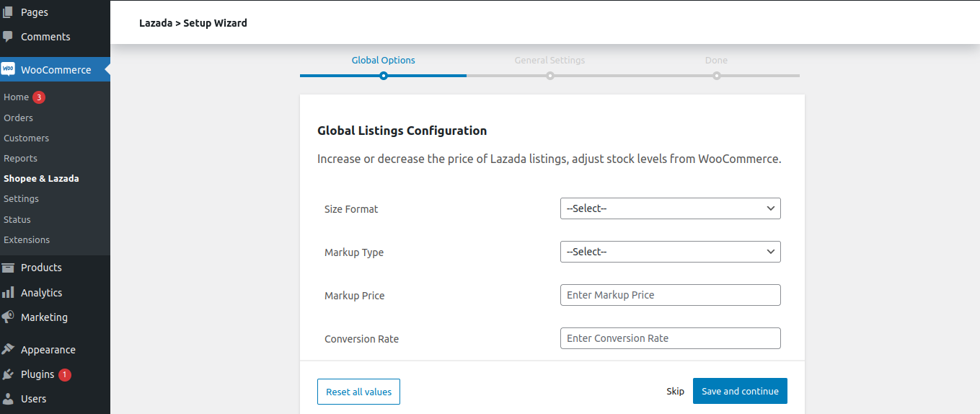Select the Done wizard step
980x414 pixels.
pyautogui.click(x=716, y=61)
